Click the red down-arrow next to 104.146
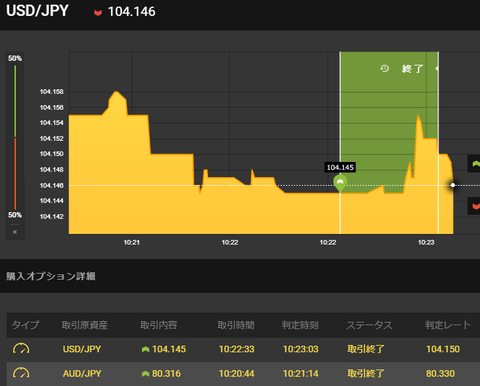This screenshot has height=386, width=480. tap(98, 13)
